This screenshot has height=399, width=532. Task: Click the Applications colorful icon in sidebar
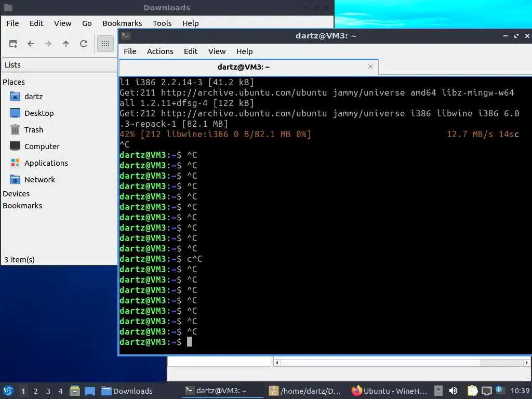coord(15,163)
